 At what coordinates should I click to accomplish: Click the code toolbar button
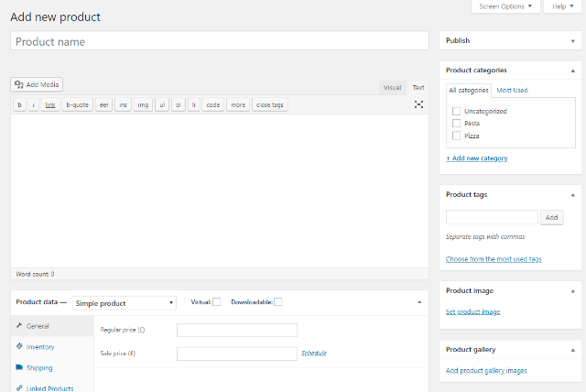[x=213, y=105]
